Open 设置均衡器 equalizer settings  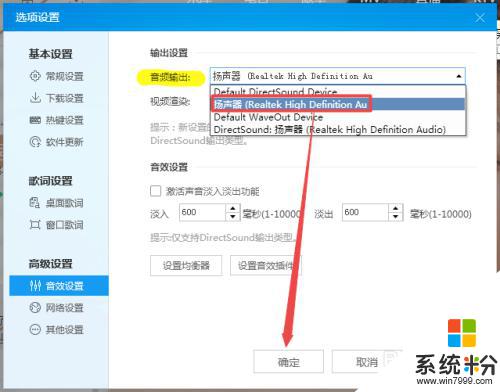(x=186, y=266)
